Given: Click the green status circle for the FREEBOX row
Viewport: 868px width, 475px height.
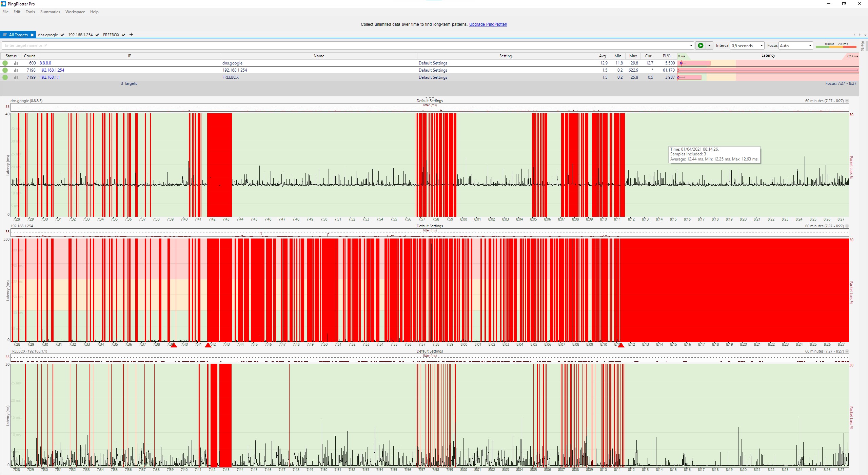Looking at the screenshot, I should click(x=5, y=77).
